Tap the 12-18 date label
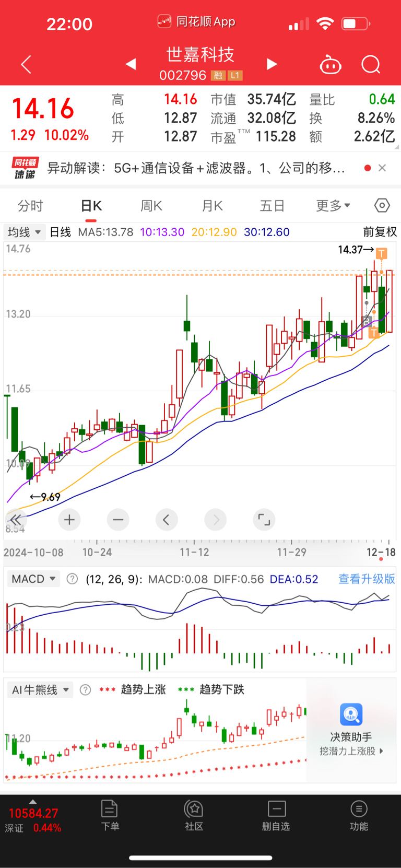 pyautogui.click(x=381, y=552)
